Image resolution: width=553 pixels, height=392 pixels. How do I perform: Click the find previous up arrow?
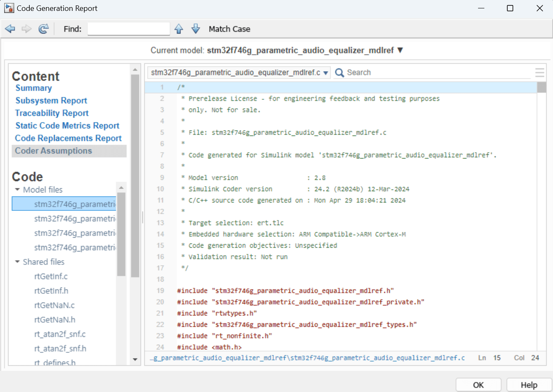coord(179,29)
